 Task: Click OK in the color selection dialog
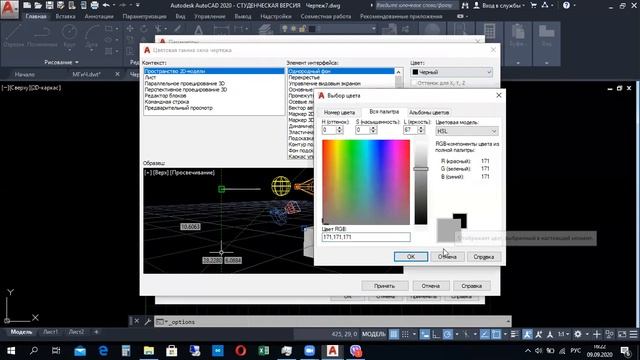(411, 256)
